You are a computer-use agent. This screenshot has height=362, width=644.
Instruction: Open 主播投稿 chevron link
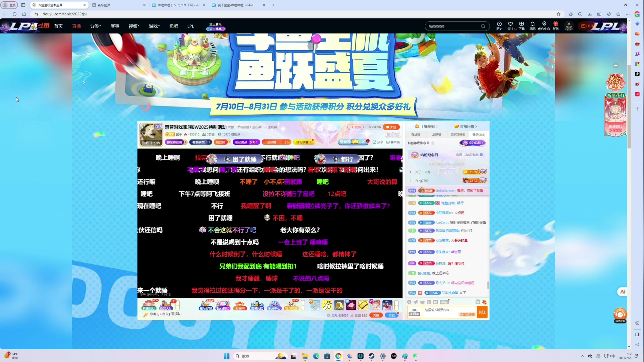(x=427, y=126)
